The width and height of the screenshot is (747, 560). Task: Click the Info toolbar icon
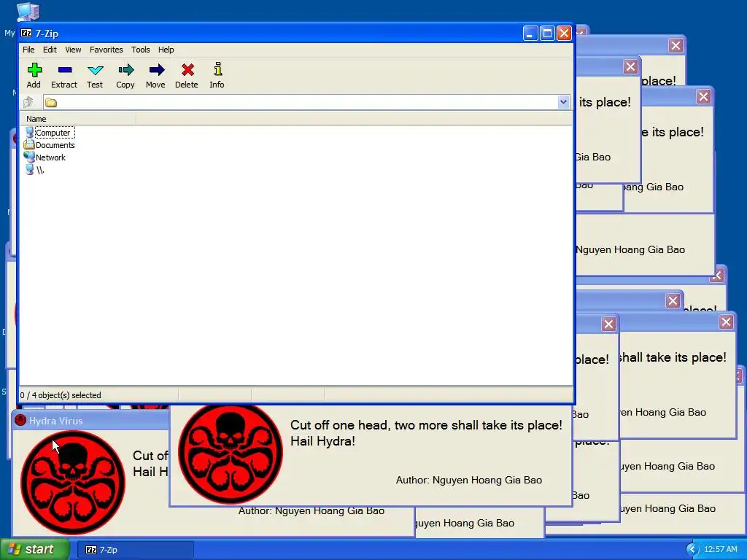(217, 69)
